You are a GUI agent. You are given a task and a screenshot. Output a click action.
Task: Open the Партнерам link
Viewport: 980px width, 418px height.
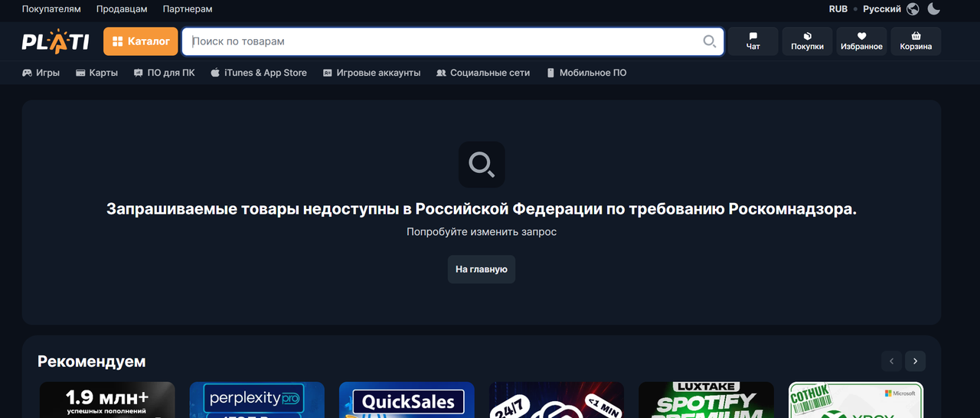click(188, 9)
